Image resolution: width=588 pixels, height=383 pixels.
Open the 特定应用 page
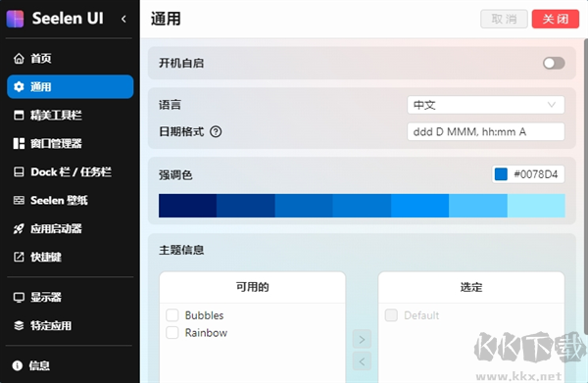[x=71, y=325]
